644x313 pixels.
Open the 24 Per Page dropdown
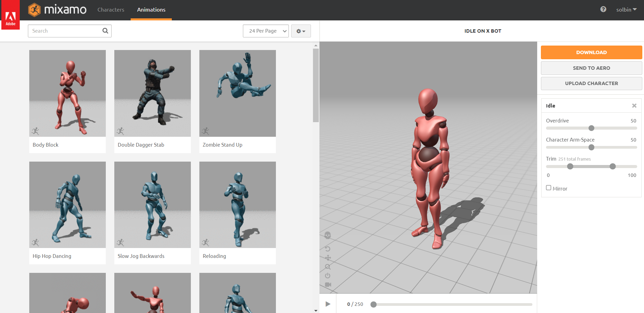[265, 31]
